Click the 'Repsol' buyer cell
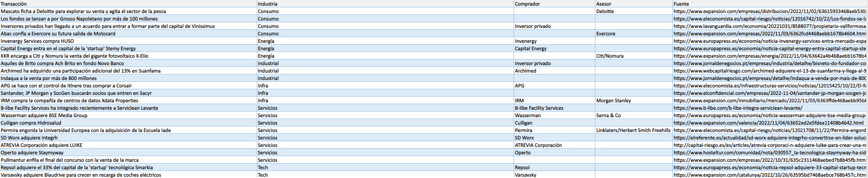Image resolution: width=868 pixels, height=178 pixels. coord(555,167)
